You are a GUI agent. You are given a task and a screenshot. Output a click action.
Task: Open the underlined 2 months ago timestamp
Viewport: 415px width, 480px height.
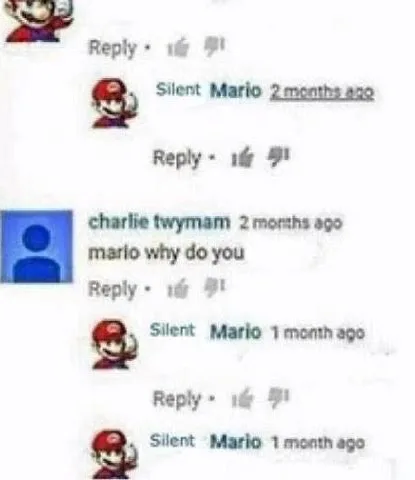pos(322,92)
